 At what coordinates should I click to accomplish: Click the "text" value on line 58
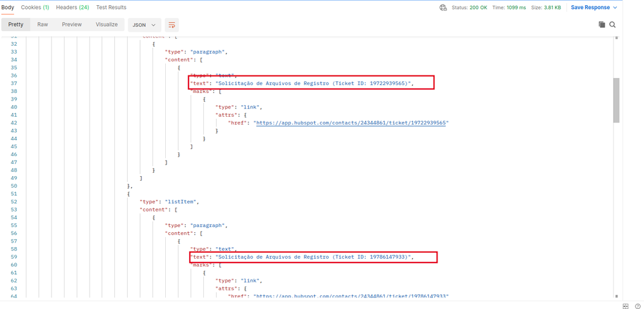pyautogui.click(x=225, y=248)
